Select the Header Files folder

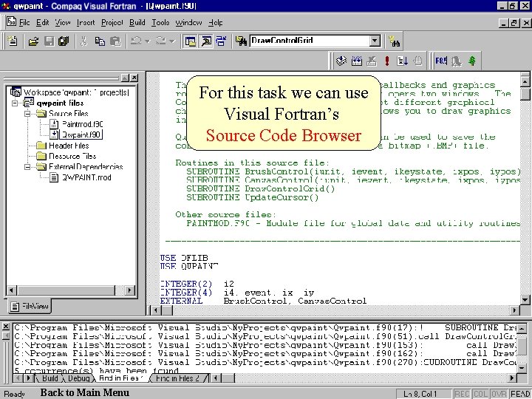pyautogui.click(x=69, y=146)
